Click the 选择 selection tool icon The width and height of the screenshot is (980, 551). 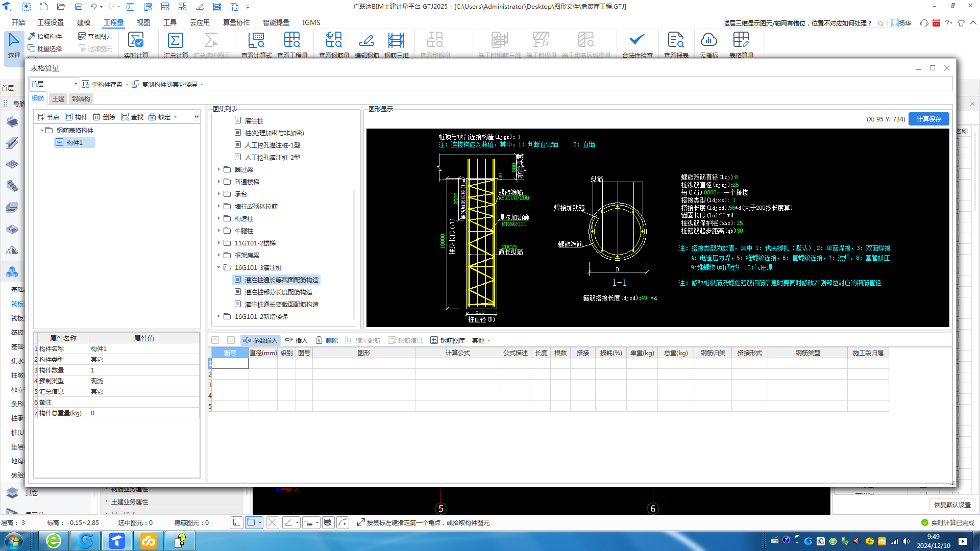point(14,45)
